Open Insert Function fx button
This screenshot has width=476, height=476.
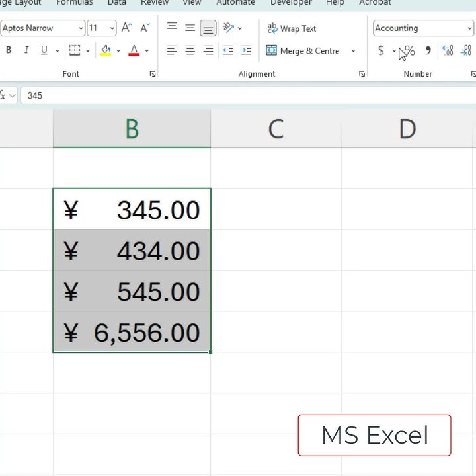tap(3, 96)
